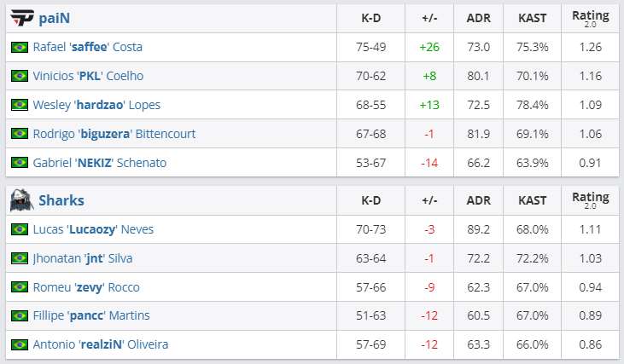This screenshot has height=364, width=624.
Task: Click the ADR column header in paiN table
Action: click(x=479, y=18)
